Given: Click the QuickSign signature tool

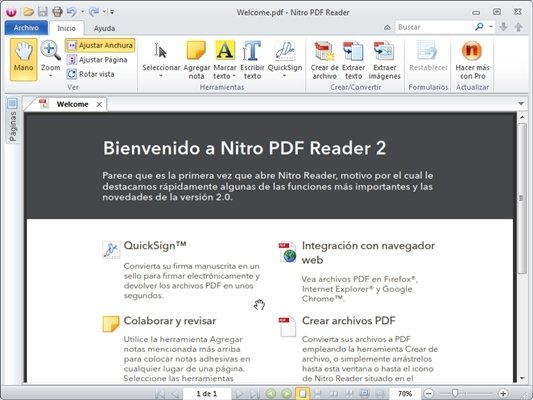Looking at the screenshot, I should click(285, 56).
